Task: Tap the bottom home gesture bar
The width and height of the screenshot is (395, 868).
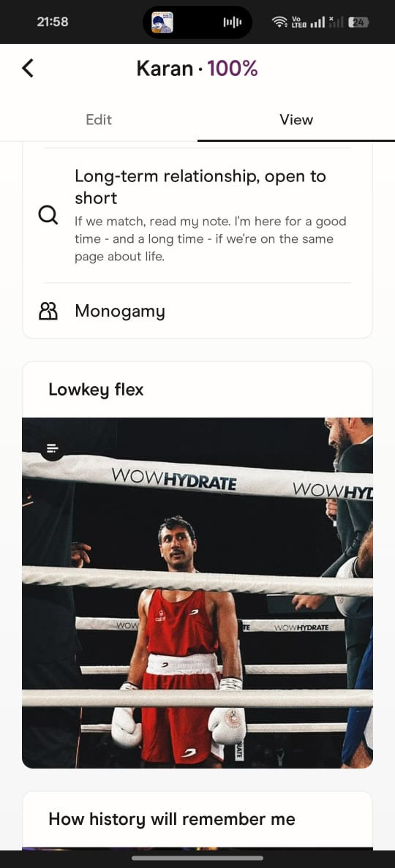Action: pyautogui.click(x=197, y=858)
